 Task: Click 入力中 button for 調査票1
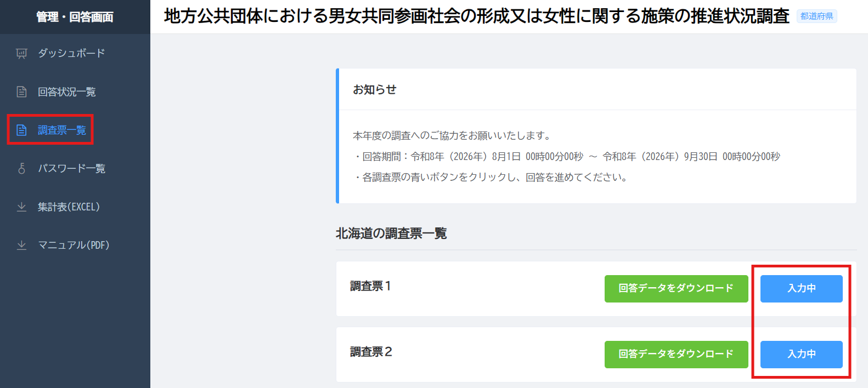click(x=801, y=289)
